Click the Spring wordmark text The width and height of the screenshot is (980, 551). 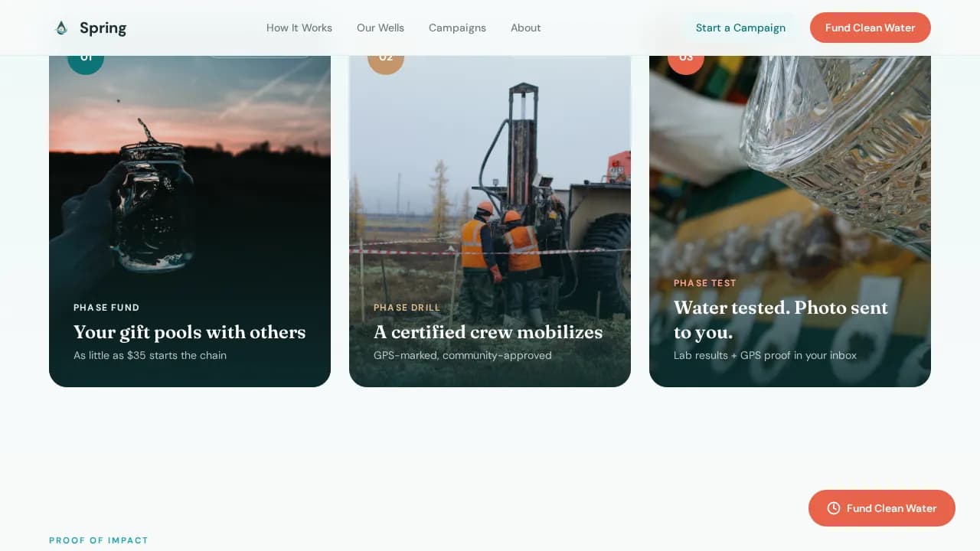point(103,28)
